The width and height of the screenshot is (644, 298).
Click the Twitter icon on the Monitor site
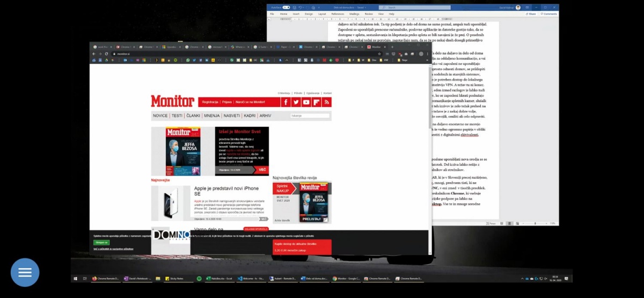[296, 102]
